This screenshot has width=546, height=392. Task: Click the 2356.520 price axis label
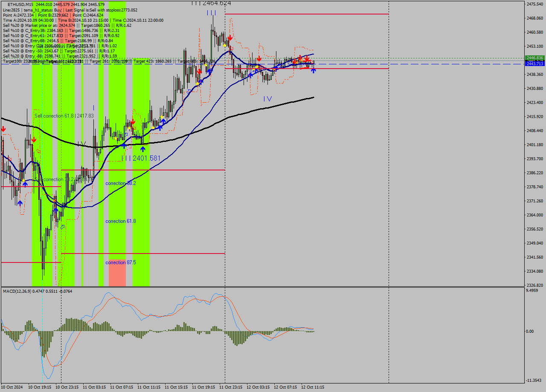[x=535, y=229]
